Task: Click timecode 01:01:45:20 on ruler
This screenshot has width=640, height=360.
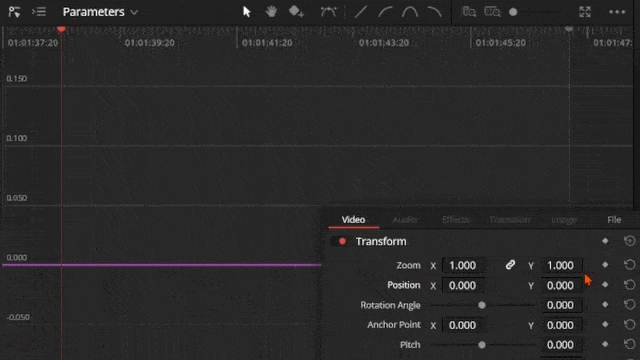Action: click(x=501, y=43)
